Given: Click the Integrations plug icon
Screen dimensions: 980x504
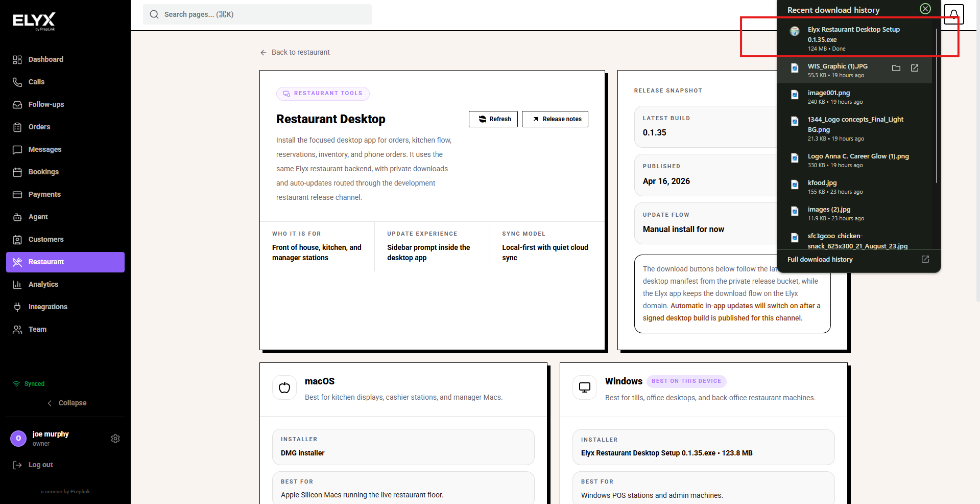Looking at the screenshot, I should coord(17,307).
